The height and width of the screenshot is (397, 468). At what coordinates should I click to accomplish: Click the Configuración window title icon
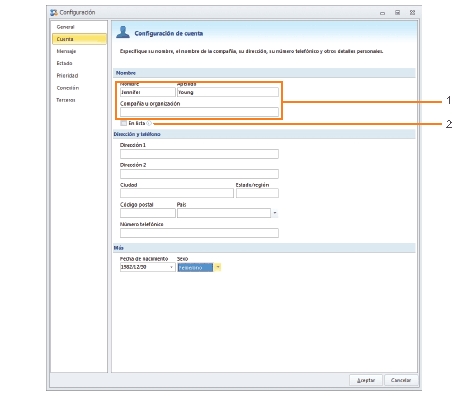tap(53, 13)
